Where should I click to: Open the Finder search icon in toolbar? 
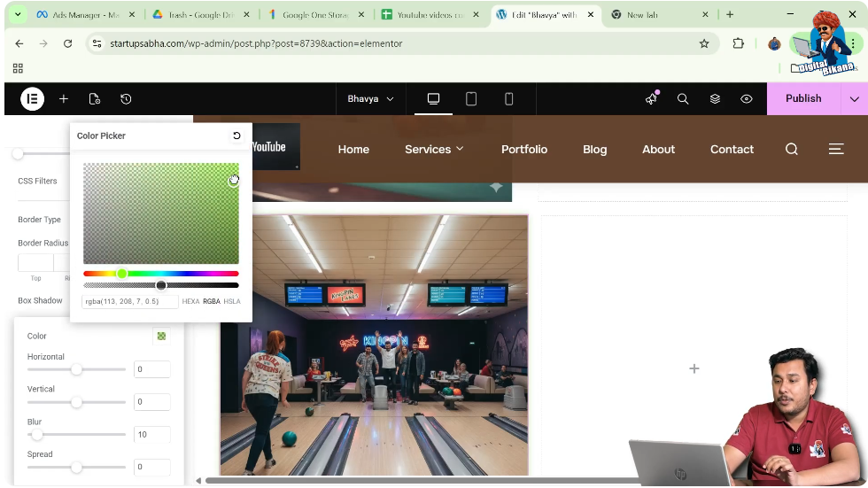[x=683, y=99]
